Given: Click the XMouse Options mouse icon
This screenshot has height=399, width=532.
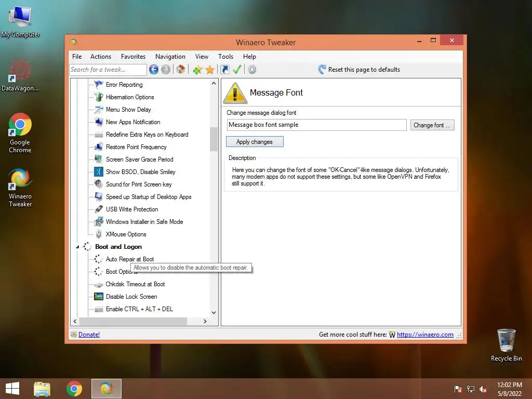Looking at the screenshot, I should click(x=99, y=234).
